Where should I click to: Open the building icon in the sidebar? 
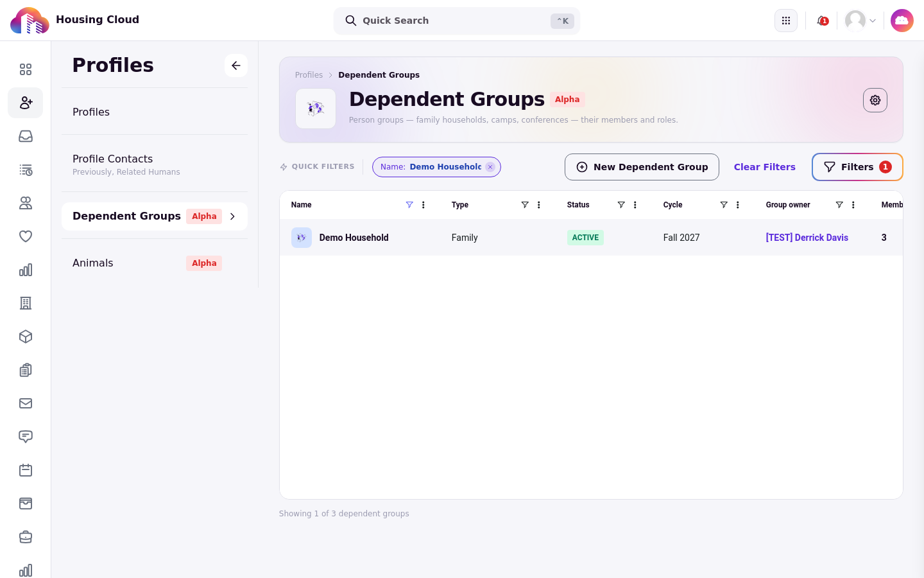pyautogui.click(x=26, y=303)
